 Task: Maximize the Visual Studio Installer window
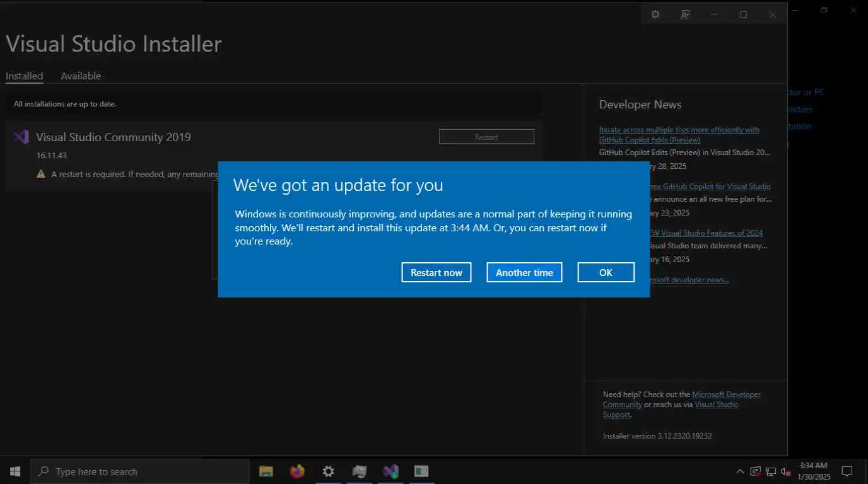tap(743, 14)
